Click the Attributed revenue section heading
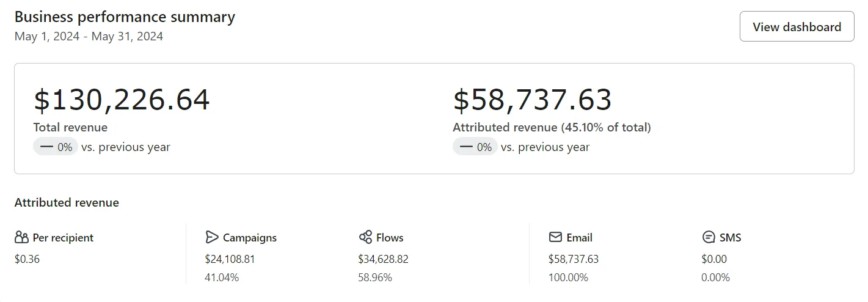The image size is (868, 302). (x=67, y=202)
